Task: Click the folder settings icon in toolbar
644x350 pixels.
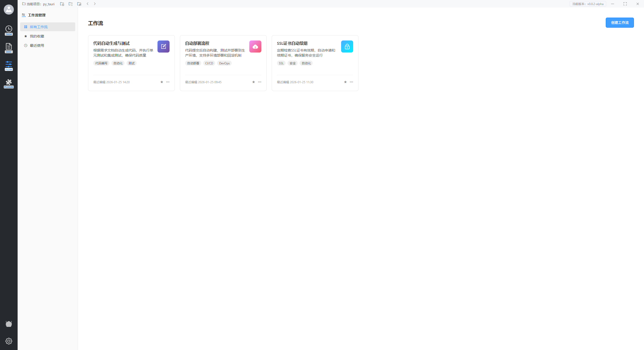Action: point(62,4)
